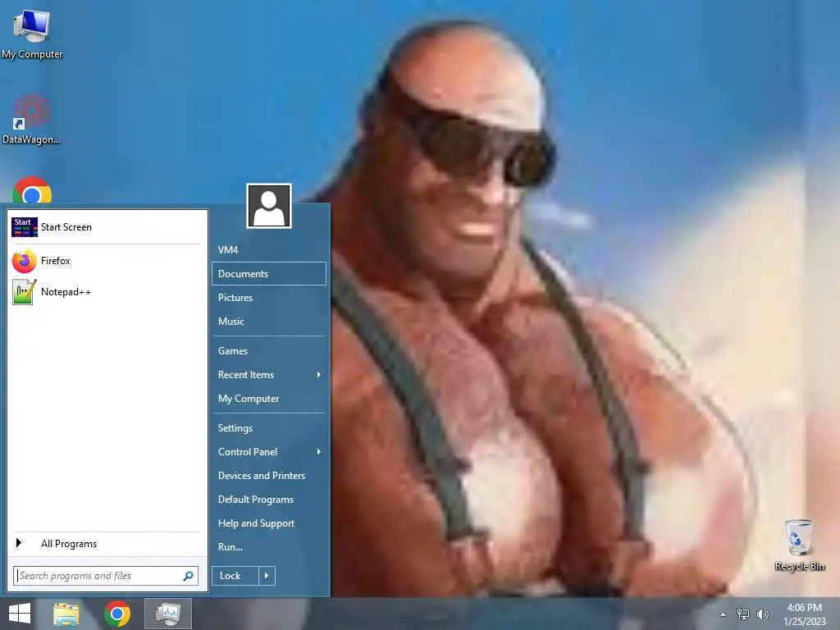Expand the Control Panel submenu
This screenshot has height=630, width=840.
pyautogui.click(x=269, y=452)
